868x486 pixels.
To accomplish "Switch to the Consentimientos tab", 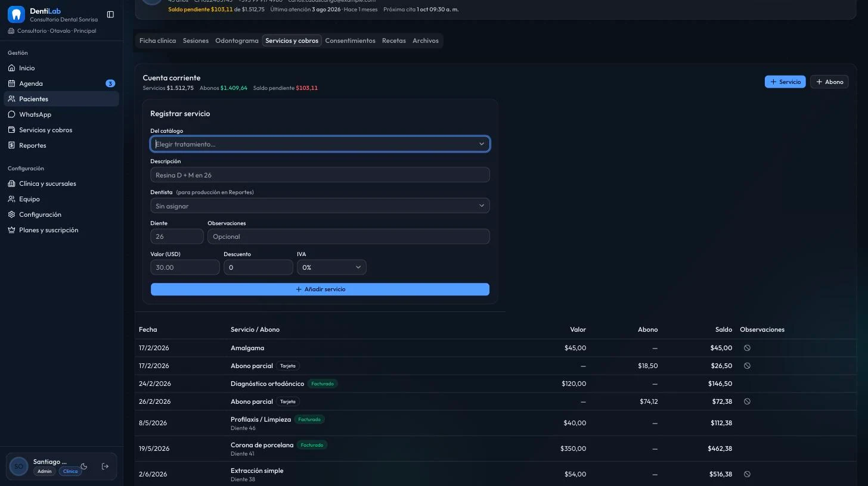I will pyautogui.click(x=350, y=40).
